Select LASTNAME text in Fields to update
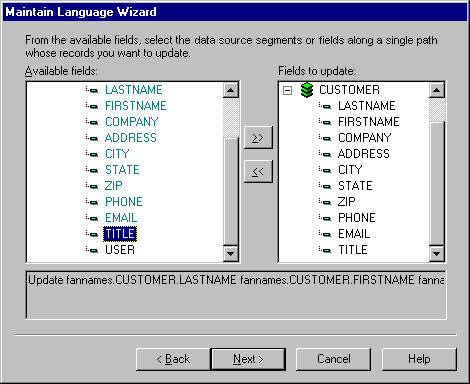 pyautogui.click(x=367, y=106)
